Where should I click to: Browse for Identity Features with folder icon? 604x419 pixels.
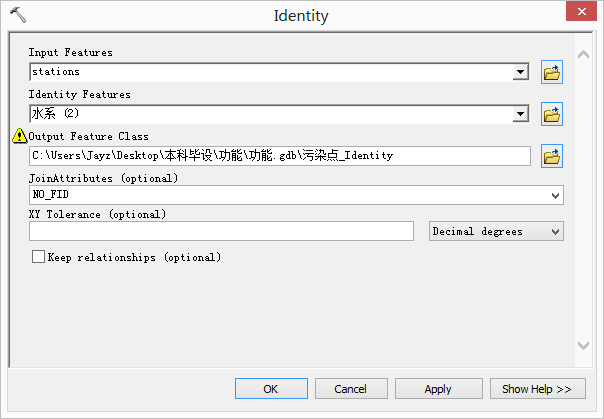[552, 114]
